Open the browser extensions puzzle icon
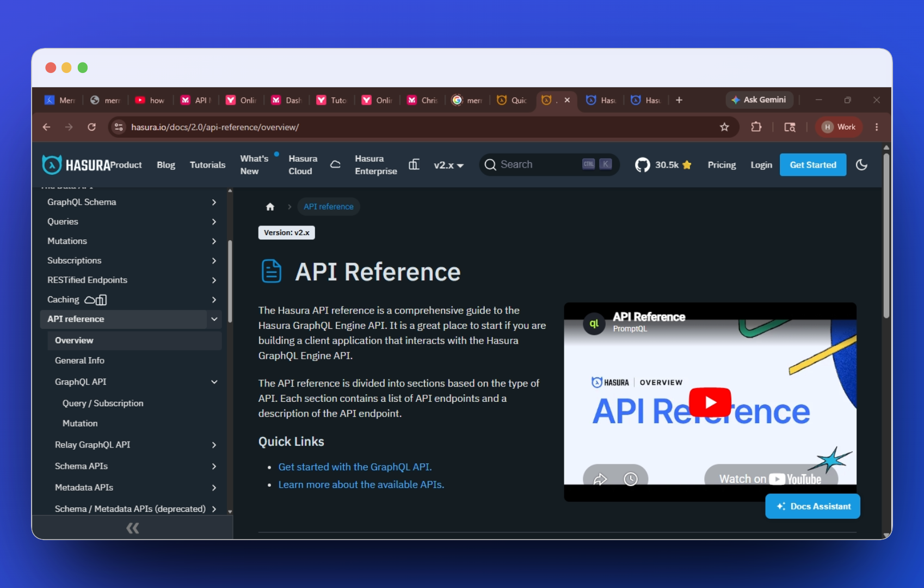The width and height of the screenshot is (924, 588). 756,127
